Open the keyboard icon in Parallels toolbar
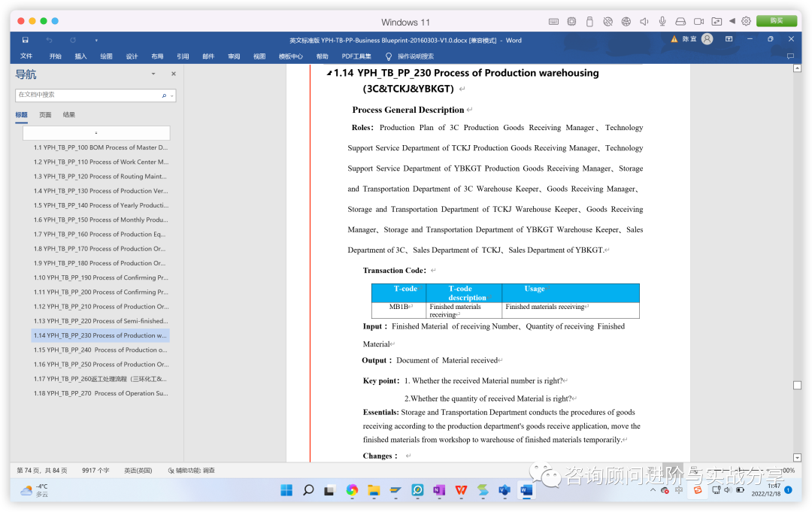812x512 pixels. [x=553, y=21]
